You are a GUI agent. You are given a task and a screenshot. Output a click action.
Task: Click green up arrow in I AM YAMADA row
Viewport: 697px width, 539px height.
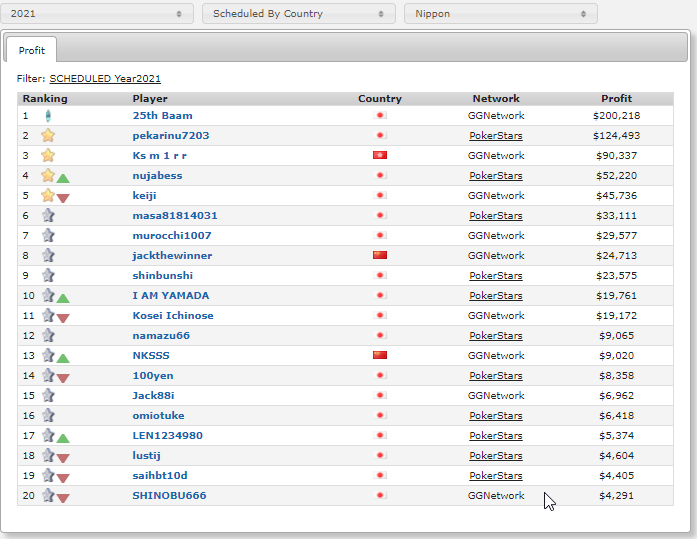click(63, 298)
